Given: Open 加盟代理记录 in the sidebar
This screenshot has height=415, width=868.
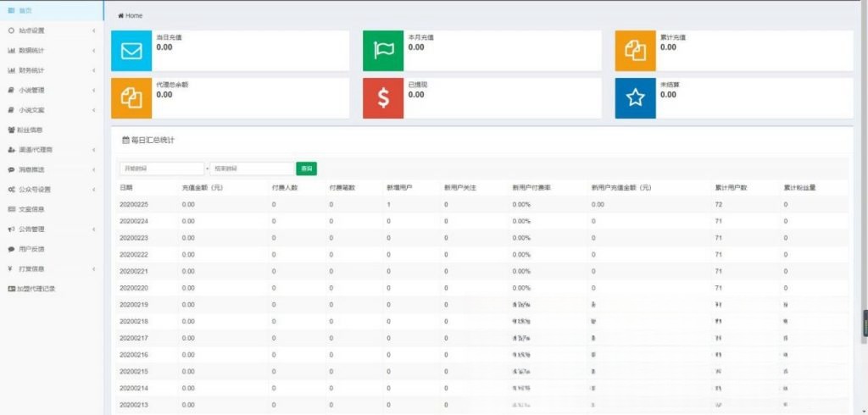Looking at the screenshot, I should click(x=36, y=289).
